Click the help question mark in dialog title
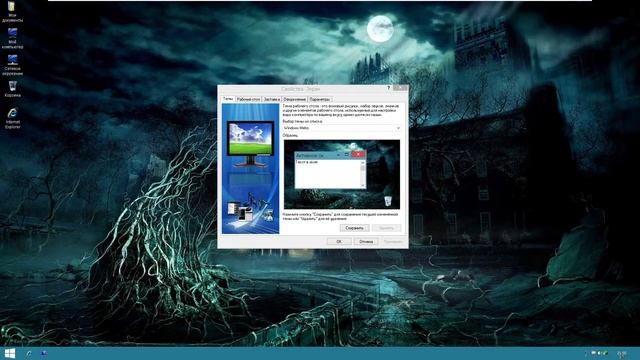The height and width of the screenshot is (360, 640). pos(388,88)
